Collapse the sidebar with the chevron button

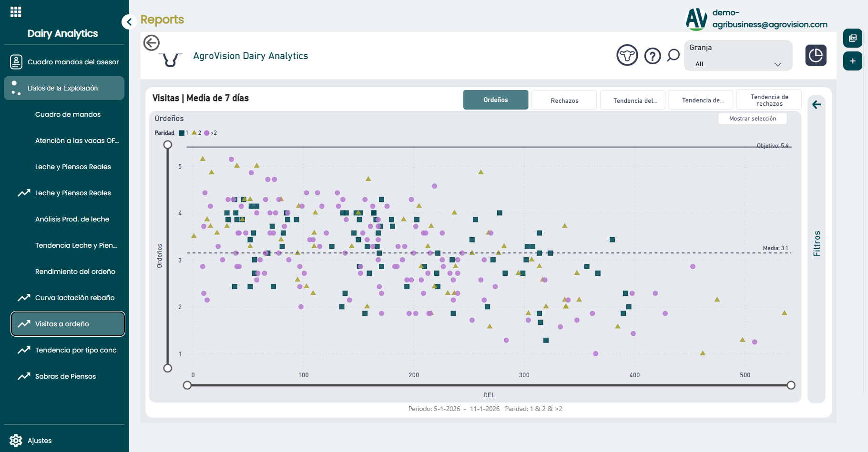pyautogui.click(x=129, y=22)
